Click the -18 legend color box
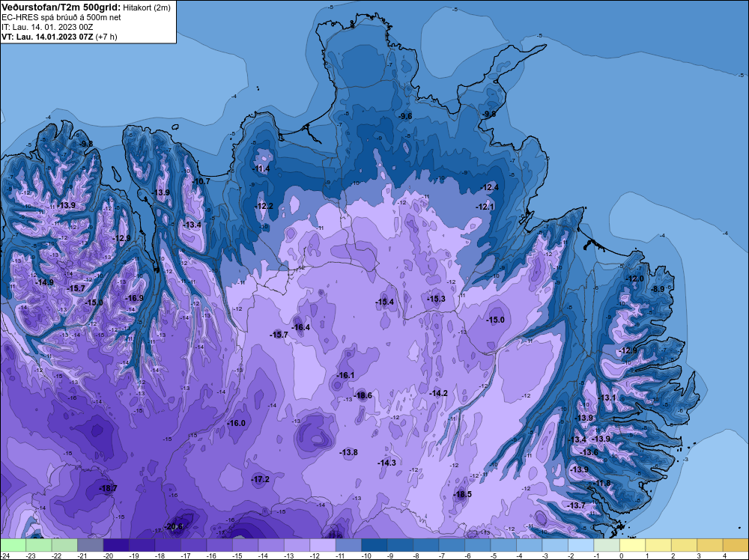Viewport: 749px width, 560px height. (x=168, y=545)
